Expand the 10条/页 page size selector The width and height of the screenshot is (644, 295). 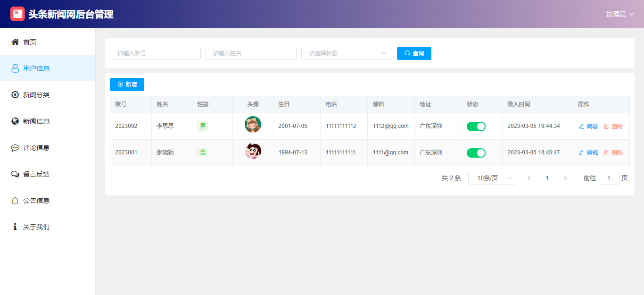(x=491, y=178)
